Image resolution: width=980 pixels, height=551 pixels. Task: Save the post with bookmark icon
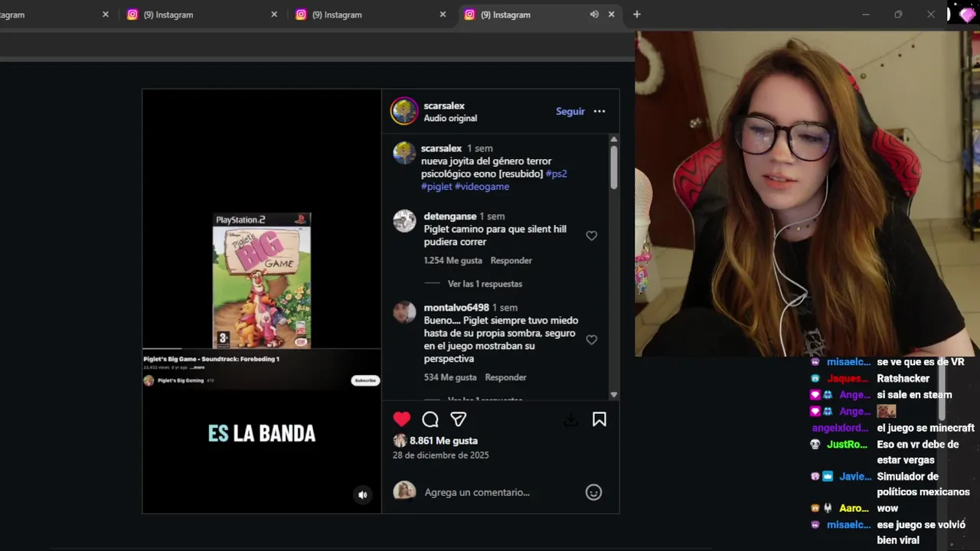pyautogui.click(x=599, y=419)
